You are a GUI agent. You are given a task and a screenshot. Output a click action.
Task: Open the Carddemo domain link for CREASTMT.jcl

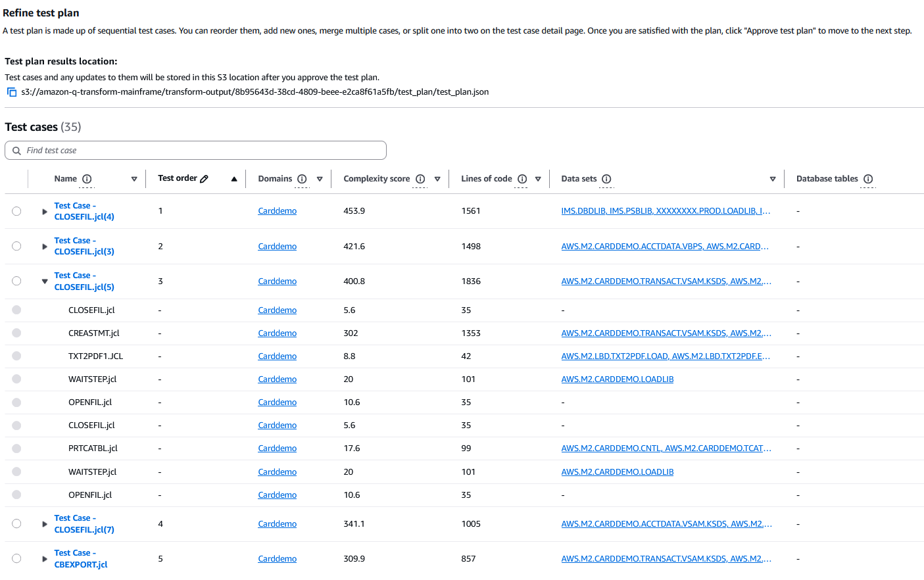click(x=277, y=333)
